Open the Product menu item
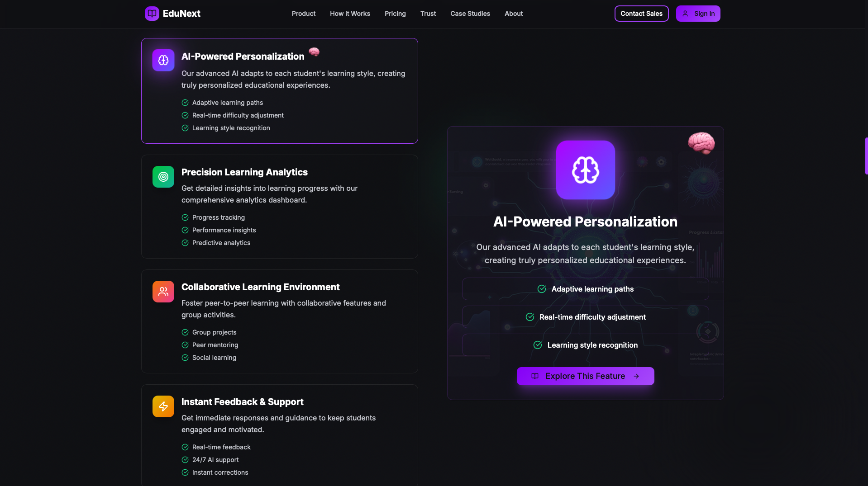The image size is (868, 486). click(x=304, y=14)
